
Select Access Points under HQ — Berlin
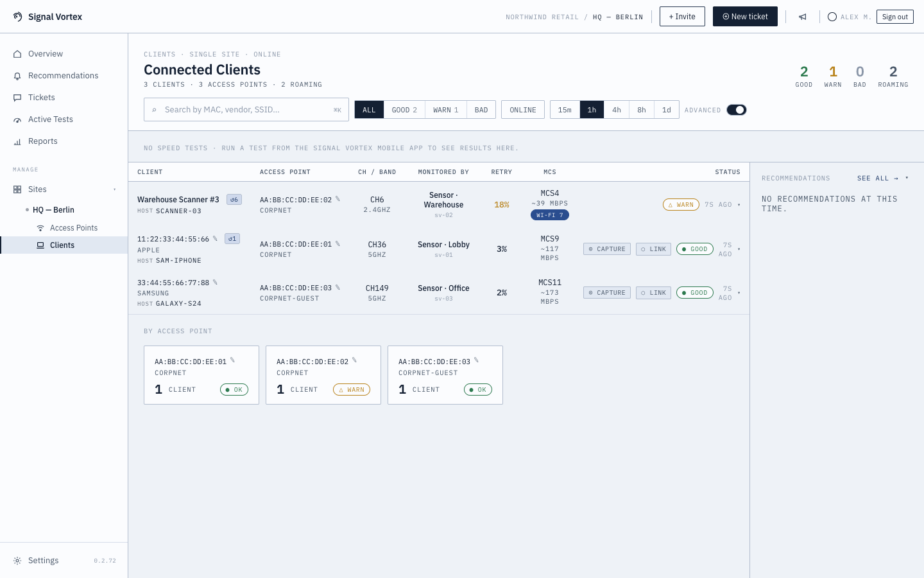(64, 228)
